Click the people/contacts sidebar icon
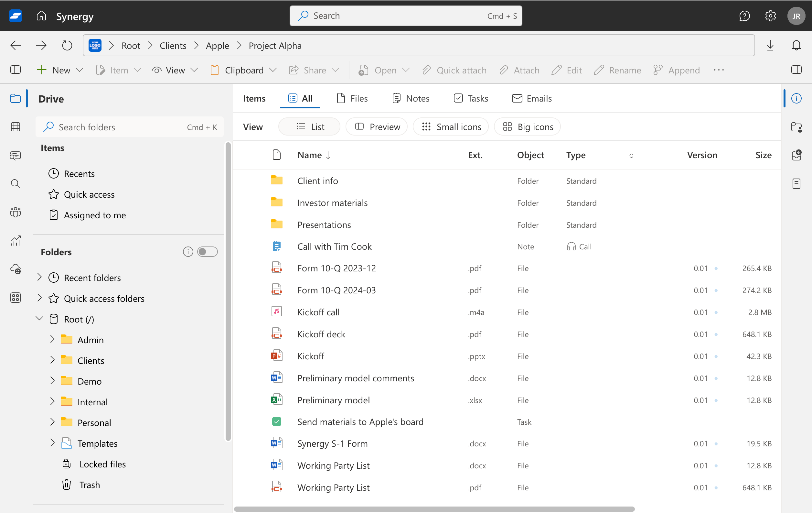This screenshot has height=513, width=812. coord(15,212)
